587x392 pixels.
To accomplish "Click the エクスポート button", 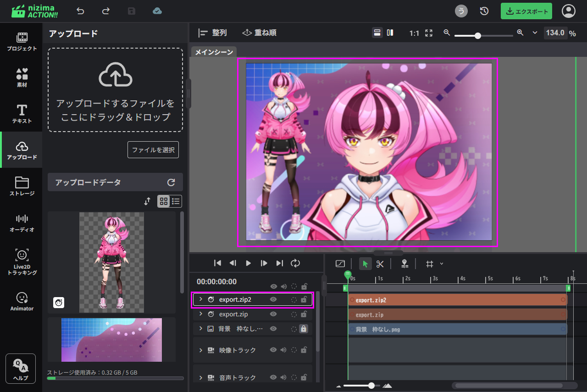I will 526,11.
